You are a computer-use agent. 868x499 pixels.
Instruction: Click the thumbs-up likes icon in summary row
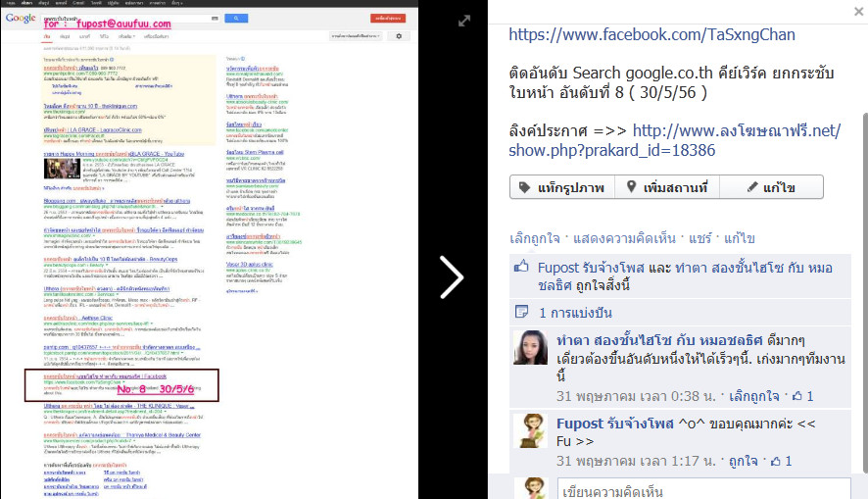point(521,267)
